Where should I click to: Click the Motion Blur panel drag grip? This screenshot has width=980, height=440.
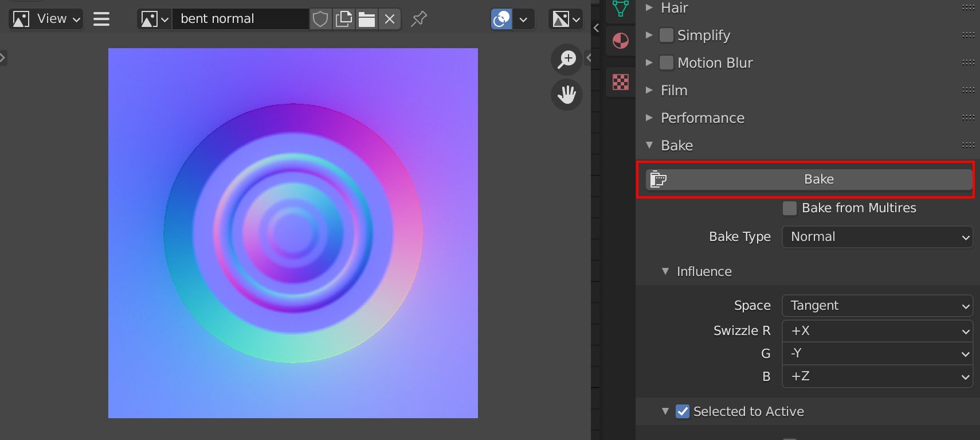(969, 63)
